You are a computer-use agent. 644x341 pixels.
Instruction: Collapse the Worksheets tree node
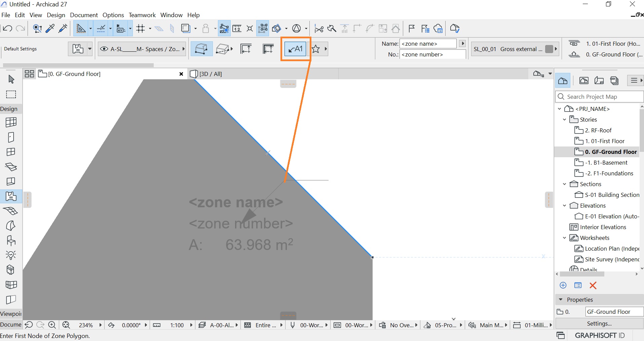click(564, 238)
